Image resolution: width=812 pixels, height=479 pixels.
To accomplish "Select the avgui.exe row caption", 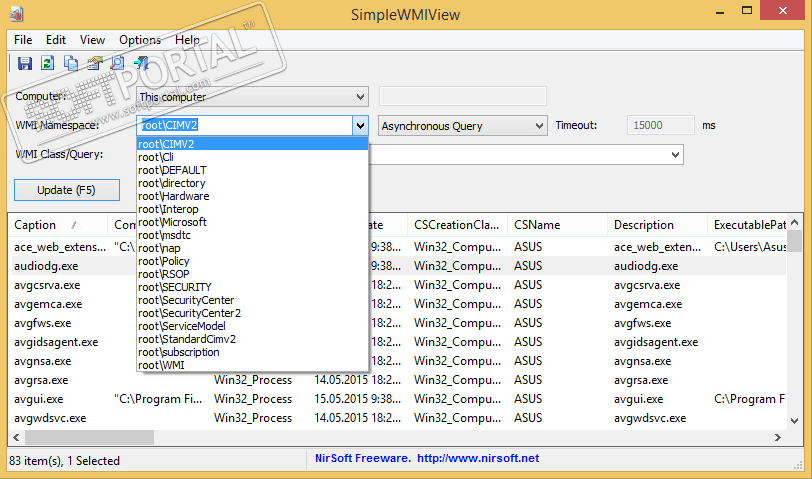I will (38, 399).
